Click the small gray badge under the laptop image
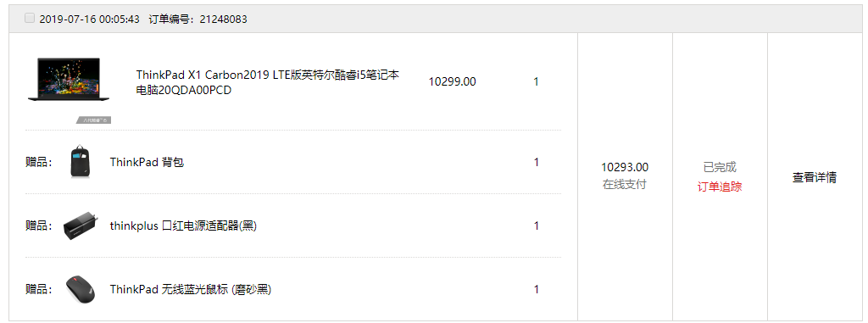 tap(93, 120)
